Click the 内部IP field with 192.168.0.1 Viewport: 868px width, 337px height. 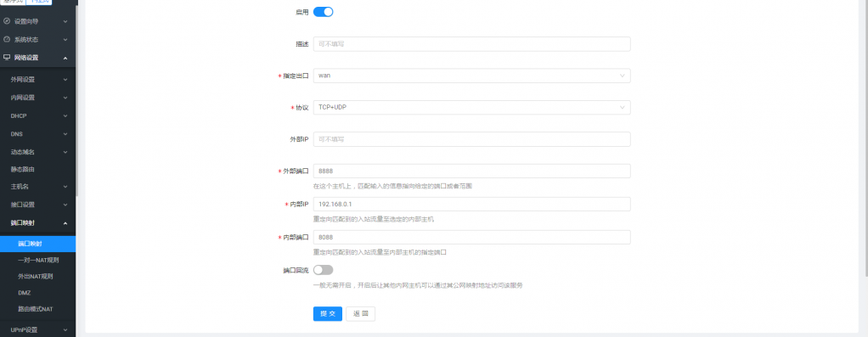click(471, 205)
